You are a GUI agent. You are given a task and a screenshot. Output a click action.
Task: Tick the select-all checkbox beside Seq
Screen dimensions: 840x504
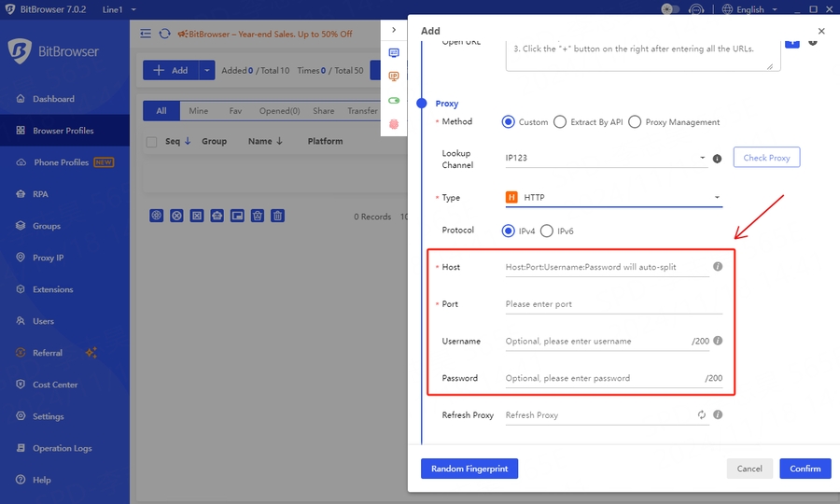(x=151, y=142)
